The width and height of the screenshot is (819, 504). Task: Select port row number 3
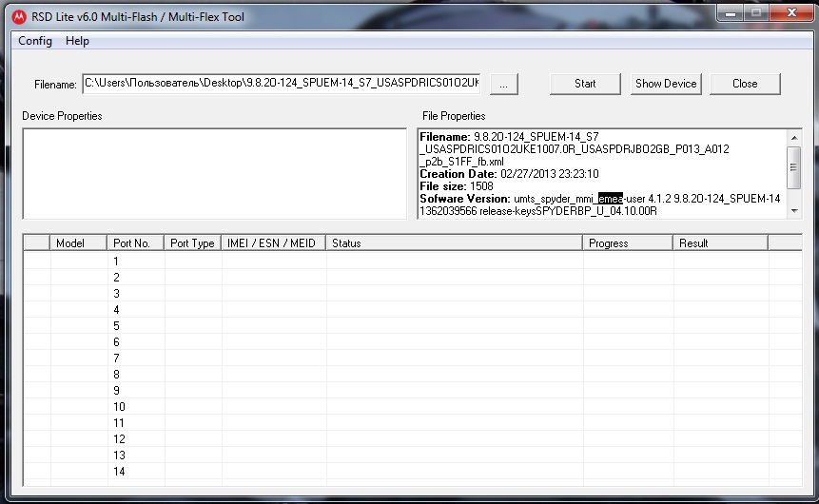click(413, 293)
